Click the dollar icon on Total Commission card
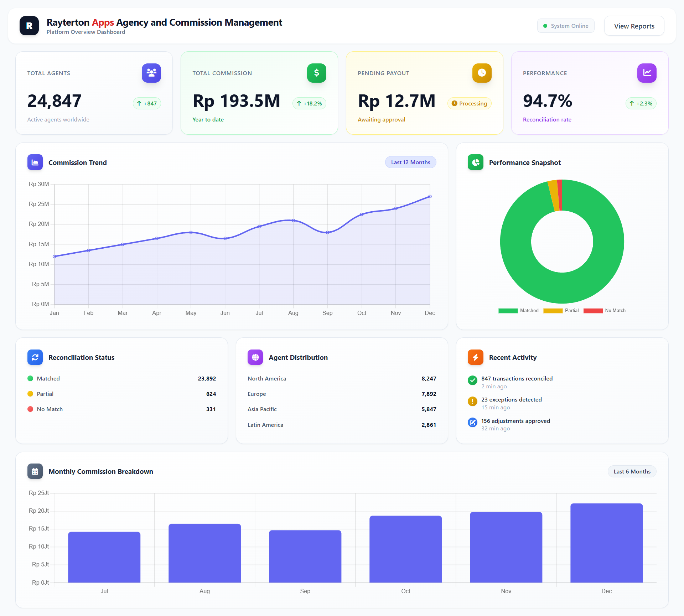This screenshot has width=684, height=616. [316, 73]
